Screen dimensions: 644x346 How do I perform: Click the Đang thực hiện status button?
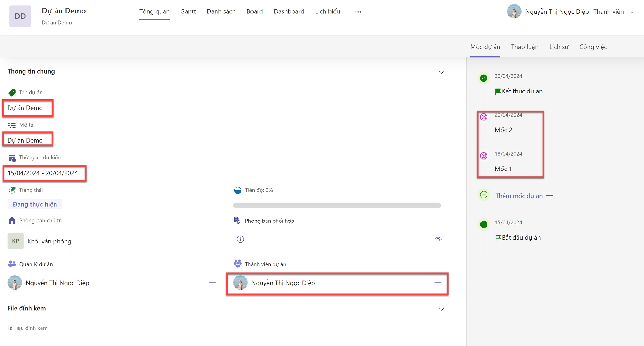click(x=35, y=204)
